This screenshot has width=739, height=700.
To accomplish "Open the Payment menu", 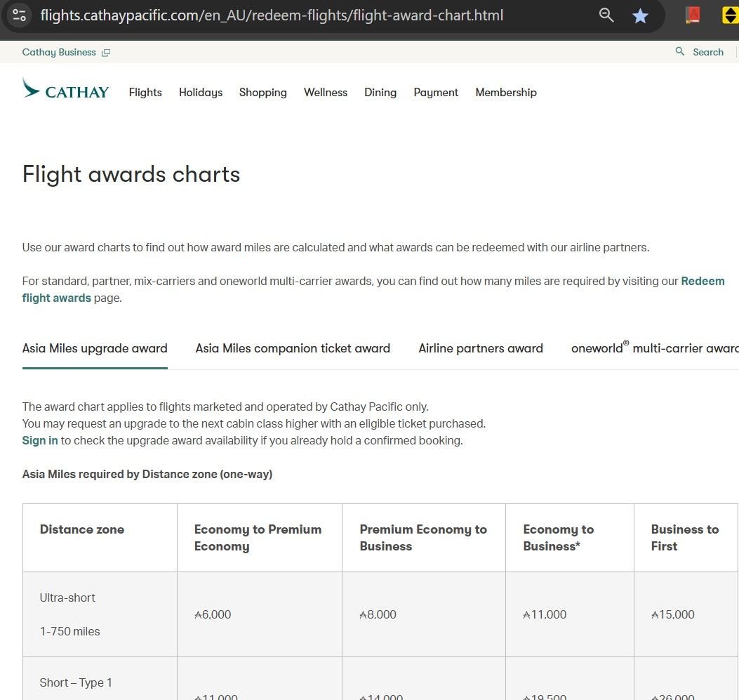I will click(x=436, y=93).
